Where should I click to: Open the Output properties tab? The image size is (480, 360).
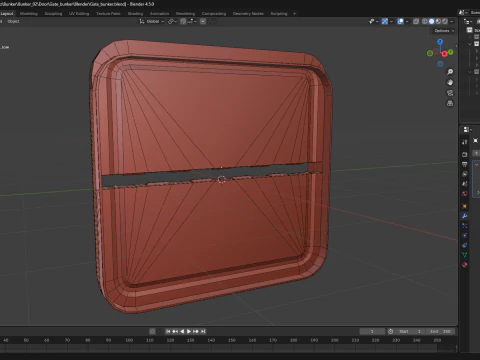point(465,164)
